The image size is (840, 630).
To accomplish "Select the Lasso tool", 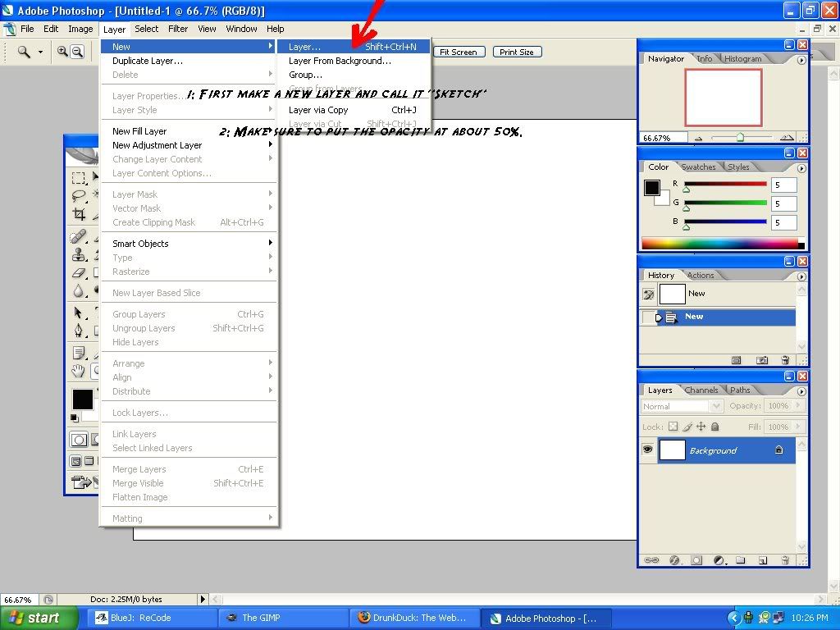I will point(79,196).
